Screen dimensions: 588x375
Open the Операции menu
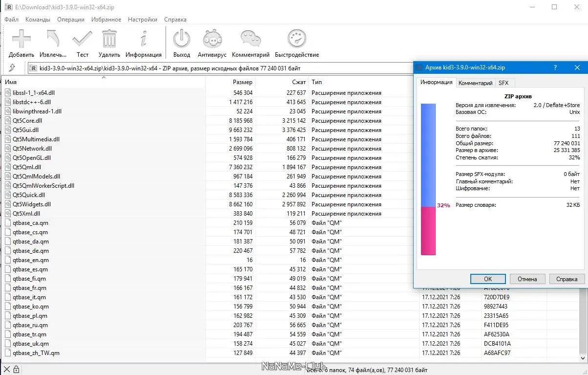[71, 20]
